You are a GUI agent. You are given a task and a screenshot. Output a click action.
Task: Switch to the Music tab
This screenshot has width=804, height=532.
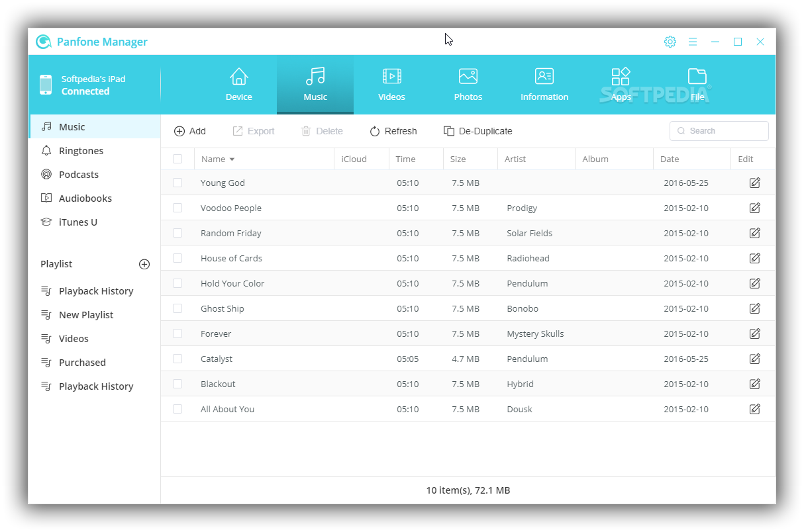(315, 85)
